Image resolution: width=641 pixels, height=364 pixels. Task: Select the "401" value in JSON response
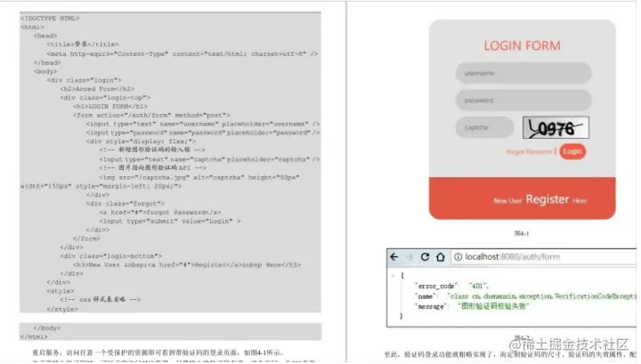pyautogui.click(x=478, y=287)
